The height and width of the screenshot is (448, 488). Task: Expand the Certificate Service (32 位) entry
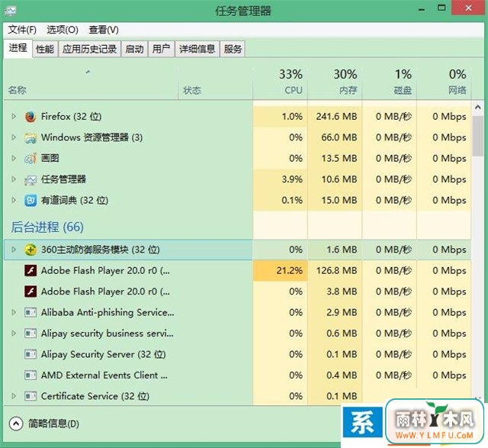tap(14, 395)
